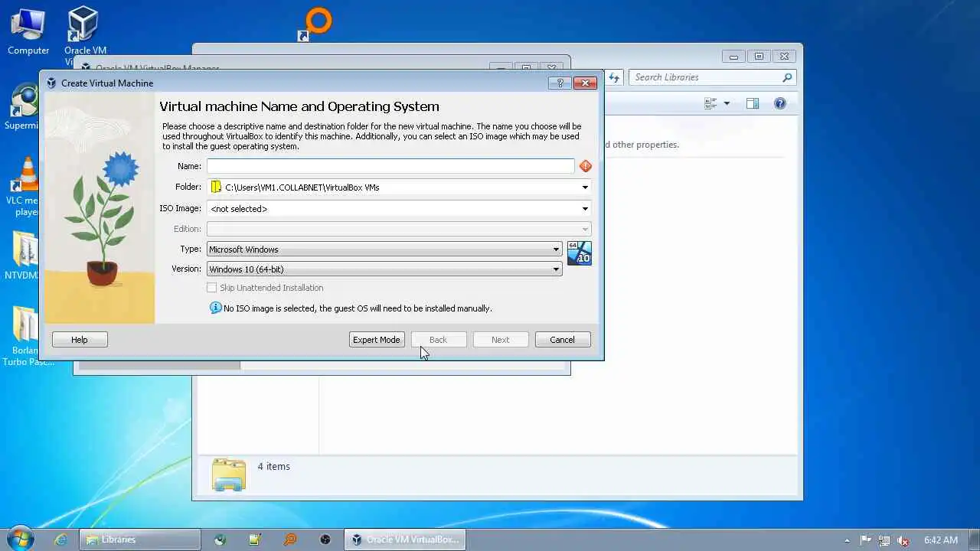Click the network tray icon
This screenshot has height=551, width=980.
(884, 540)
